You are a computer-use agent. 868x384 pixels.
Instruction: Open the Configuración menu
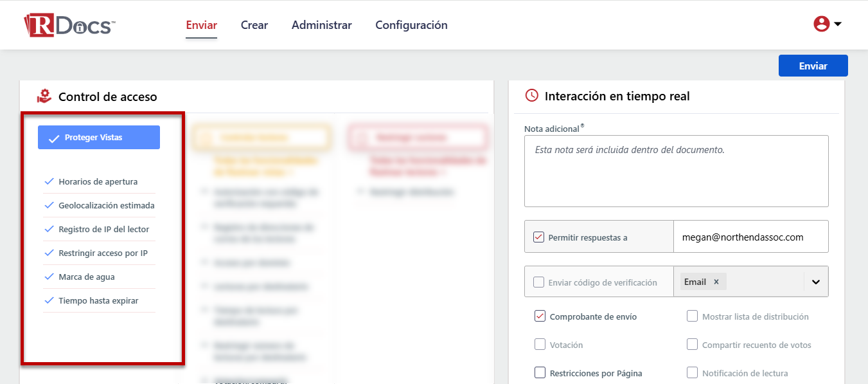click(x=411, y=25)
